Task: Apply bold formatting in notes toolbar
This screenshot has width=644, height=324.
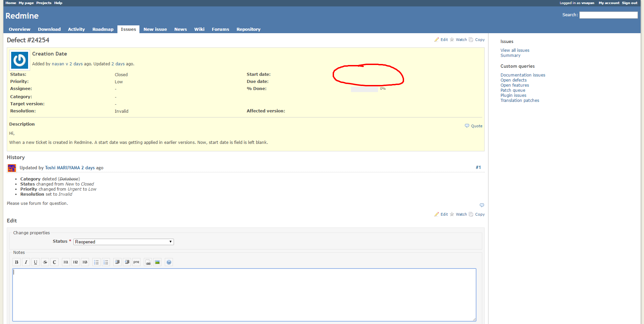Action: (16, 262)
